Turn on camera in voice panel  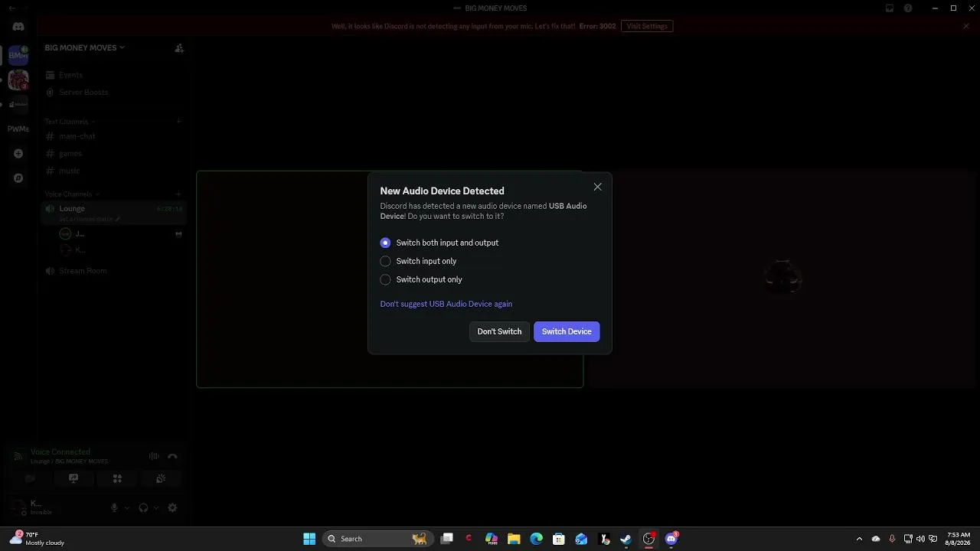pyautogui.click(x=30, y=479)
